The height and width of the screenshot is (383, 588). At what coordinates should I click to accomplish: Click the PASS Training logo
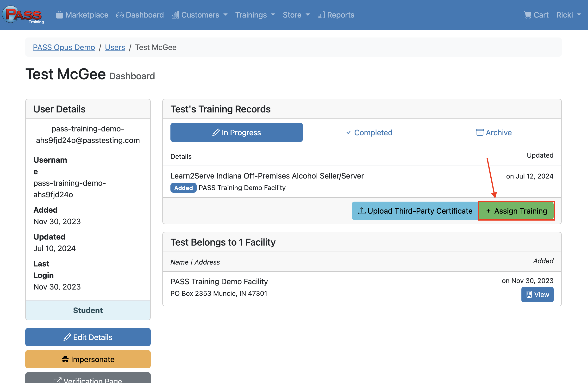(x=23, y=15)
